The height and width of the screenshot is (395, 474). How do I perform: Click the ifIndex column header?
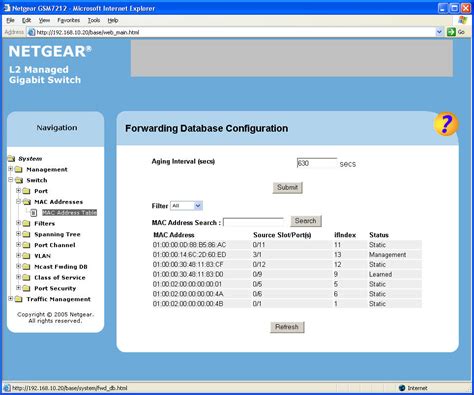pos(345,235)
